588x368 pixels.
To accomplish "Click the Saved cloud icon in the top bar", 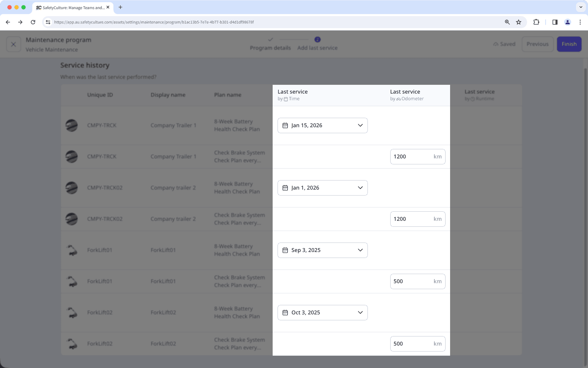I will click(x=496, y=44).
